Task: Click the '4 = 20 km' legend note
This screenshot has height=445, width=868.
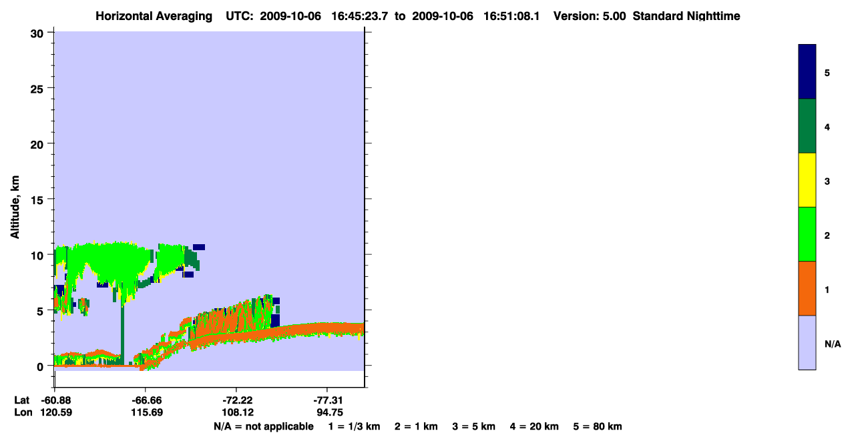Action: click(535, 426)
